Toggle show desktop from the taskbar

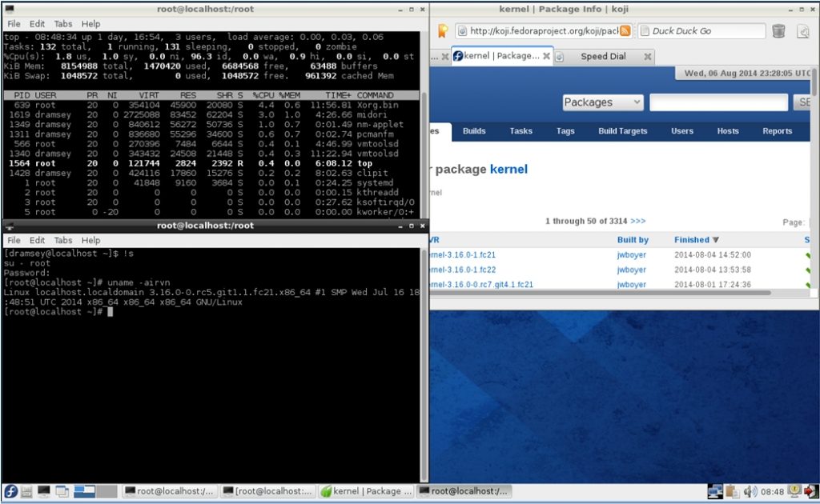click(62, 491)
